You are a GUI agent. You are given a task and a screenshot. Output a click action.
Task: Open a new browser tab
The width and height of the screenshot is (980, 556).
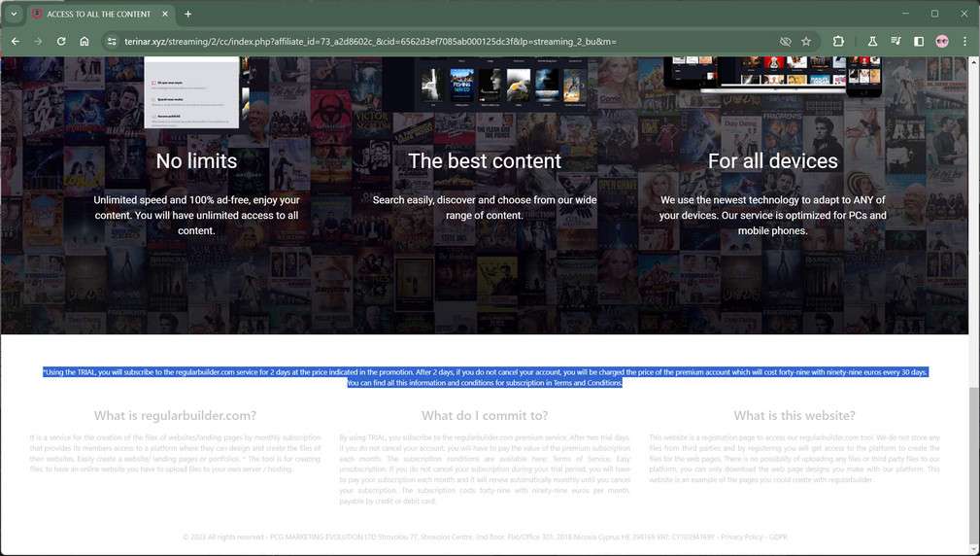tap(188, 14)
